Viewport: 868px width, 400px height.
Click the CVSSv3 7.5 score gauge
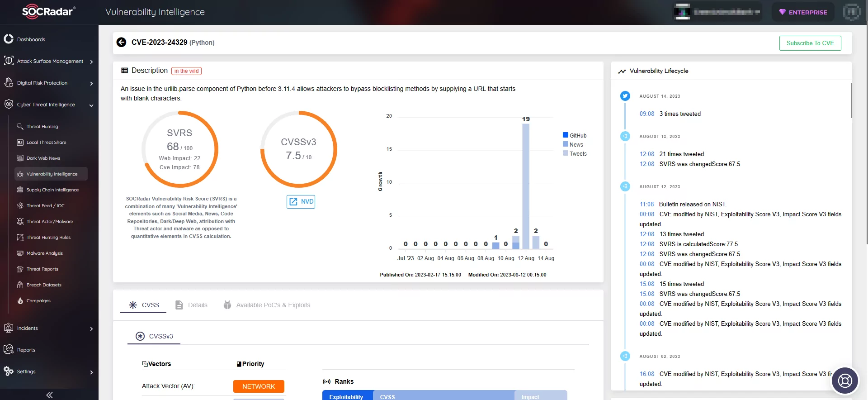point(299,149)
